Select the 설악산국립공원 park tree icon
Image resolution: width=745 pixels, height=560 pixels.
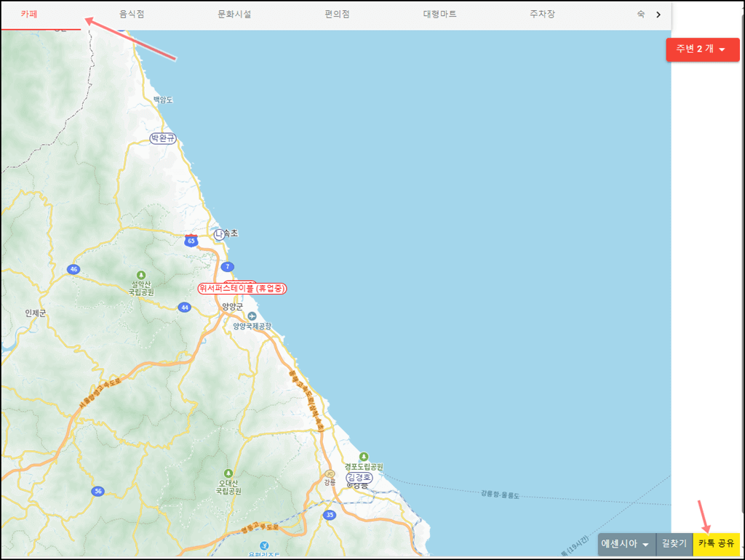coord(141,275)
